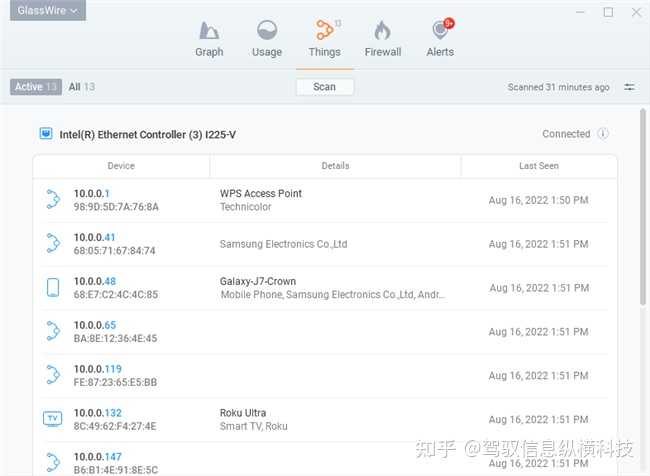Open the GlassWire menu dropdown
The width and height of the screenshot is (650, 476).
coord(48,10)
